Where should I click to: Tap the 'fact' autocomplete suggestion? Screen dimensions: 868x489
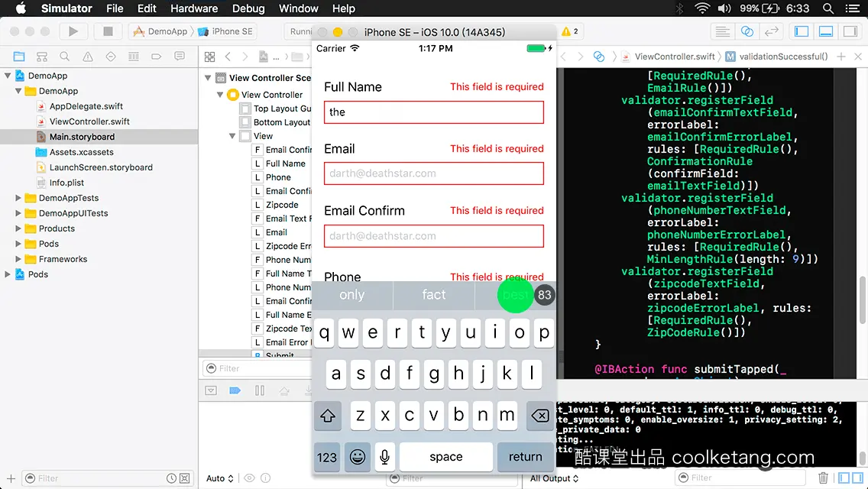click(x=433, y=295)
